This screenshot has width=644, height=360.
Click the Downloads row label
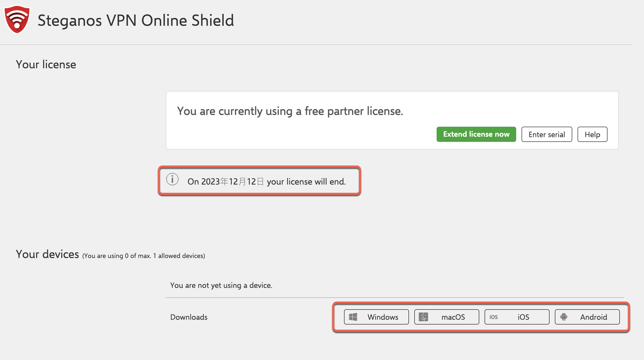[x=189, y=317]
